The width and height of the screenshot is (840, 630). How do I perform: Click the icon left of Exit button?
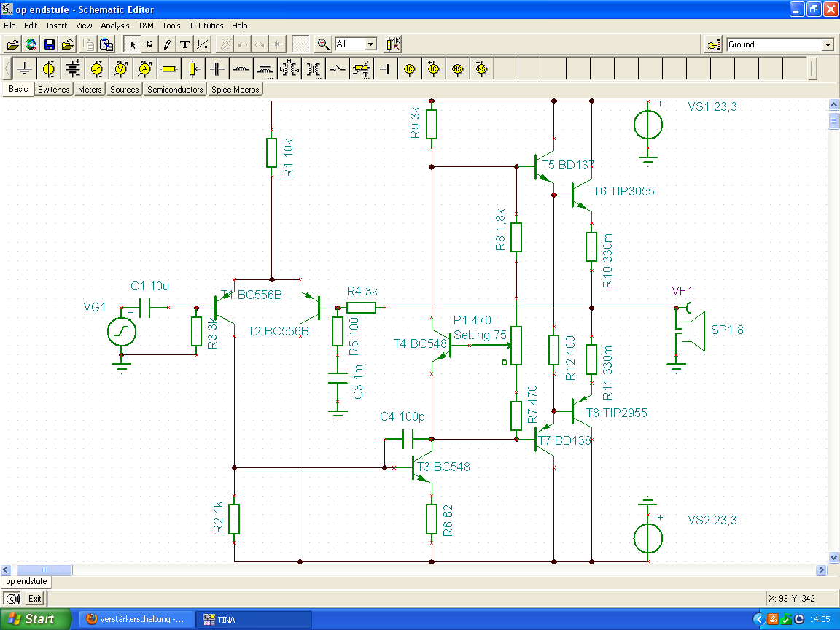12,599
